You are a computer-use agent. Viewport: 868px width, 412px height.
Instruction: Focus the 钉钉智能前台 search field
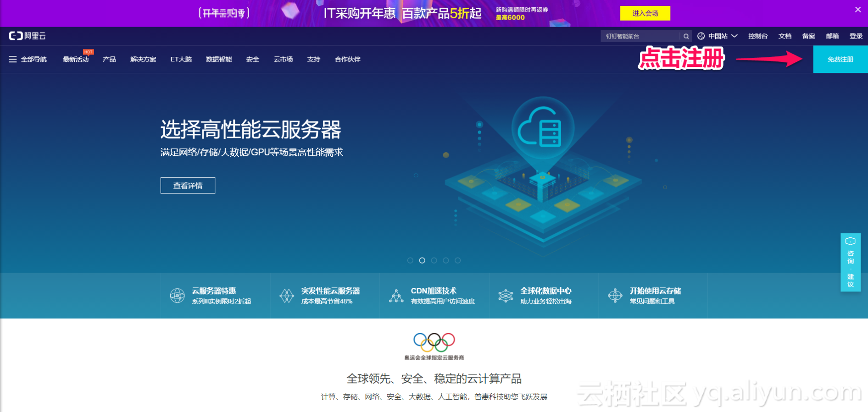640,36
